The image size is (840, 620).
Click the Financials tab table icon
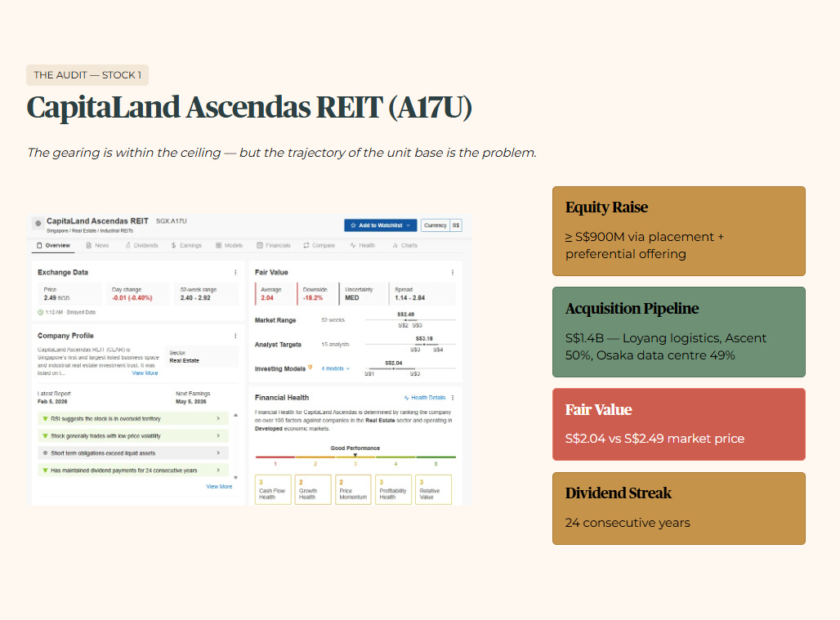[260, 245]
